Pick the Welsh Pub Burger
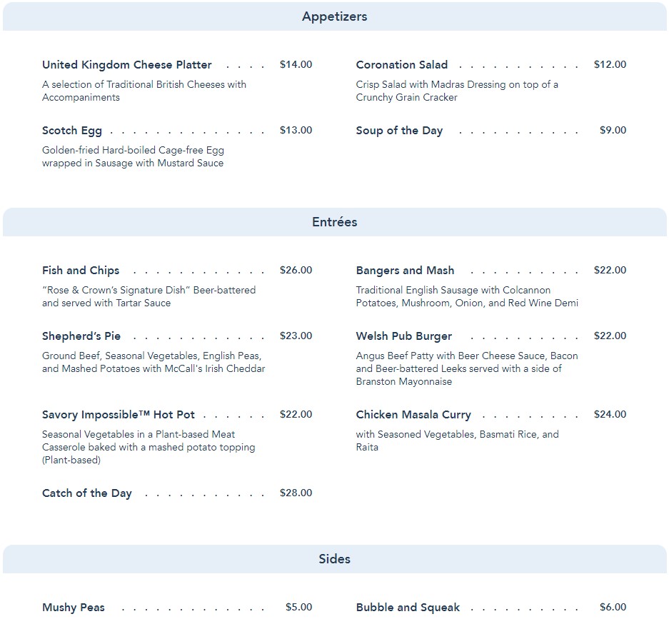This screenshot has width=669, height=644. (x=404, y=336)
